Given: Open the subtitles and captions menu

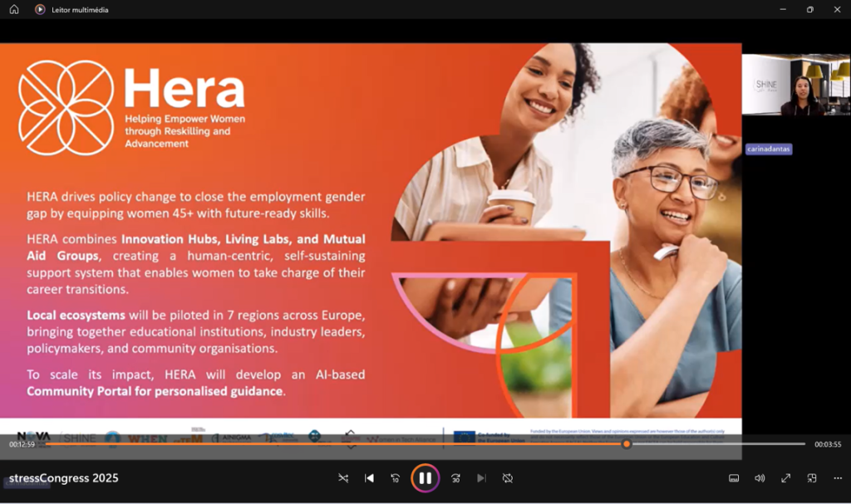Looking at the screenshot, I should coord(733,478).
